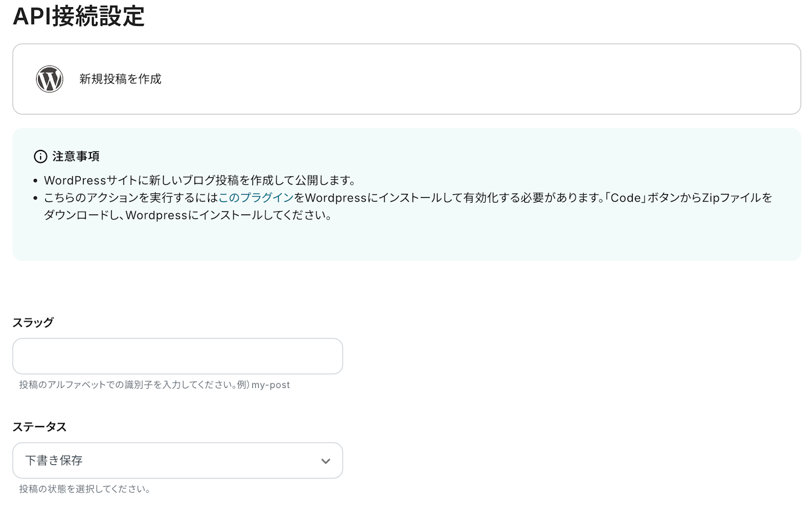Viewport: 812px width, 513px height.
Task: Expand the ステータス dropdown chevron arrow
Action: tap(325, 461)
